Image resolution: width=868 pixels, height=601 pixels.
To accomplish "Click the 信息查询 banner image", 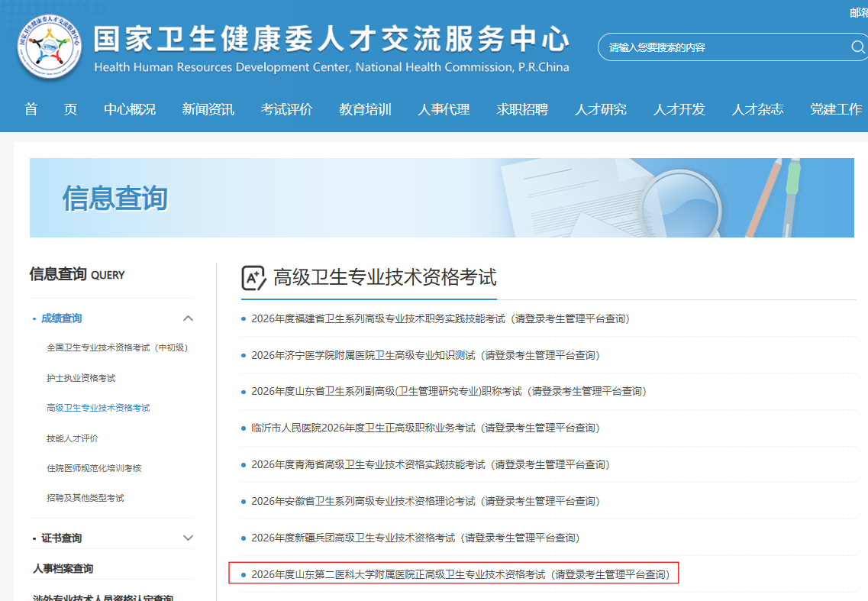I will tap(442, 198).
